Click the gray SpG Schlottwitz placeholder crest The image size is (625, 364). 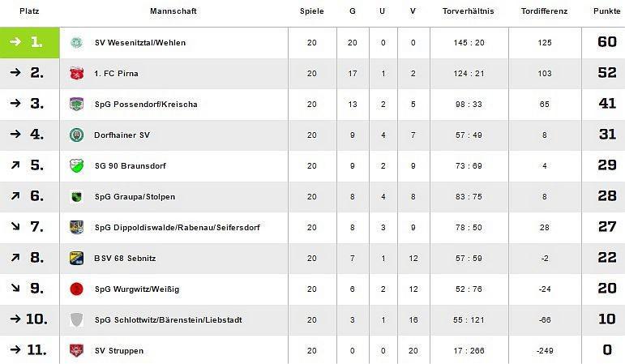[77, 320]
